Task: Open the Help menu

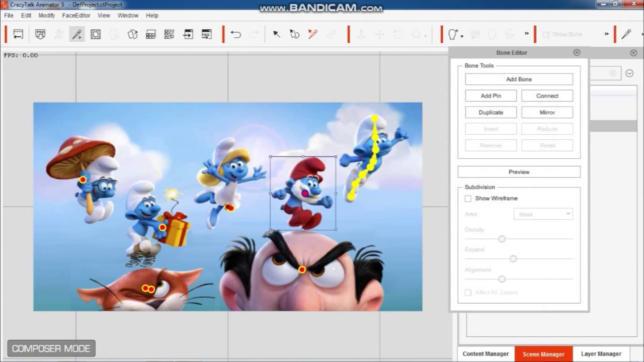Action: point(152,16)
